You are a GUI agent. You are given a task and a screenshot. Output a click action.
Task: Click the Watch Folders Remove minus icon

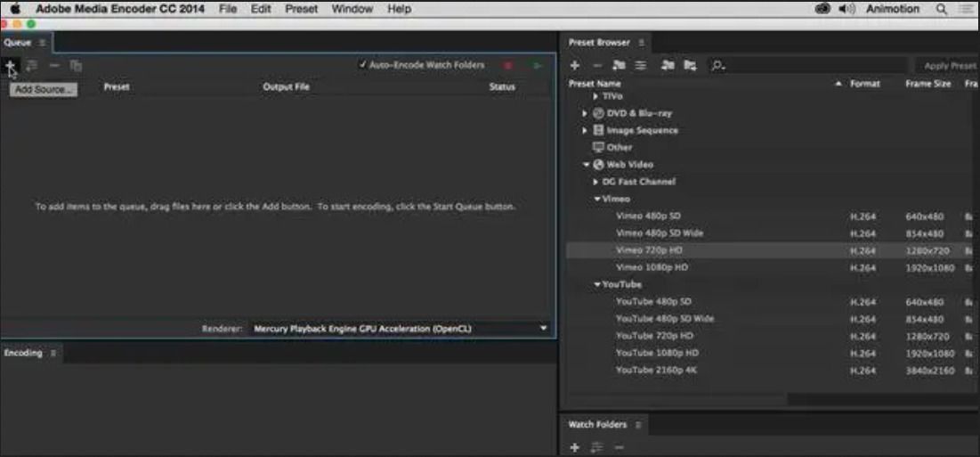tap(620, 447)
